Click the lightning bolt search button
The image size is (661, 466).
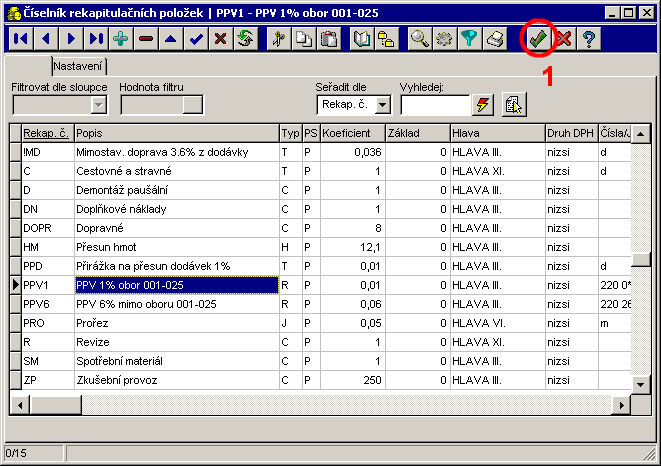[484, 104]
